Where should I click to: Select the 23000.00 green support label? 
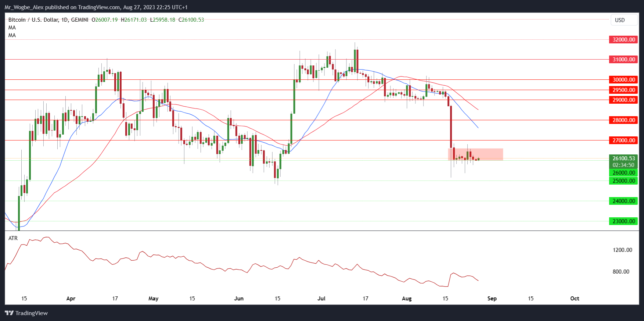pos(623,221)
